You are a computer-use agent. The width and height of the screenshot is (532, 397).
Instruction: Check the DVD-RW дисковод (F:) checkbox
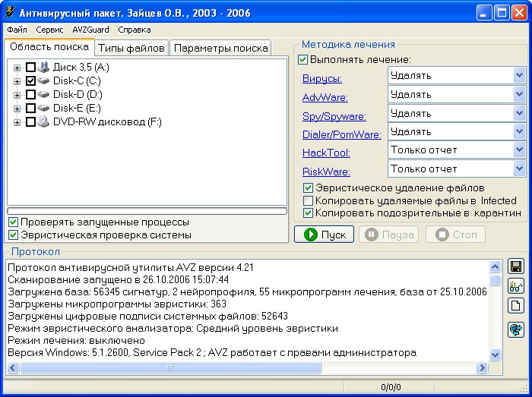[x=30, y=121]
